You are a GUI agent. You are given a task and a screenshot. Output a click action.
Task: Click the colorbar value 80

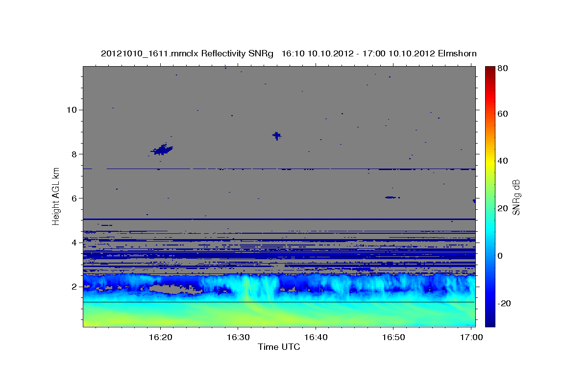point(502,69)
